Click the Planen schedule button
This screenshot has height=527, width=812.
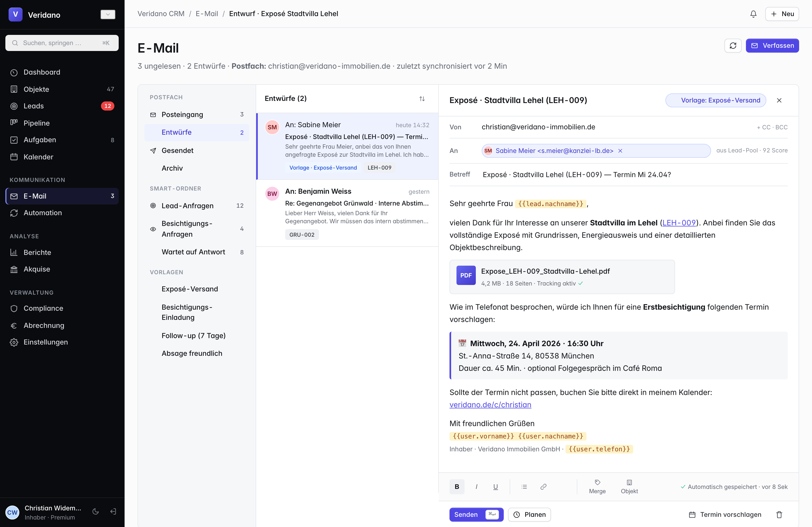530,514
